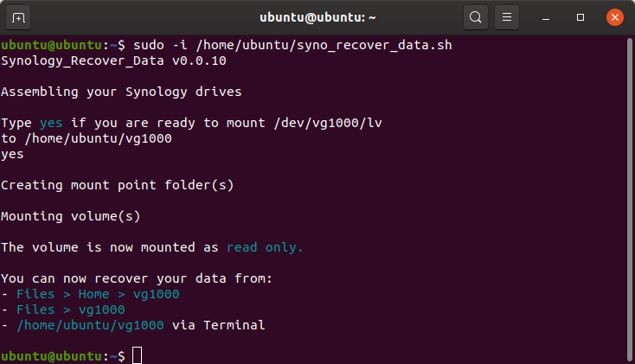The image size is (635, 364).
Task: Click the /home/ubuntu/vg1000 via Terminal path
Action: tap(141, 325)
